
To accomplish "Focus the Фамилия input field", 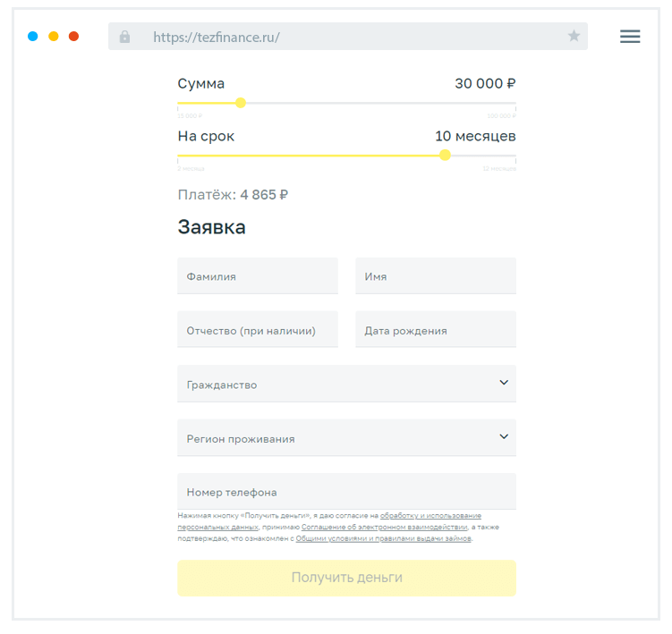I will pos(258,276).
